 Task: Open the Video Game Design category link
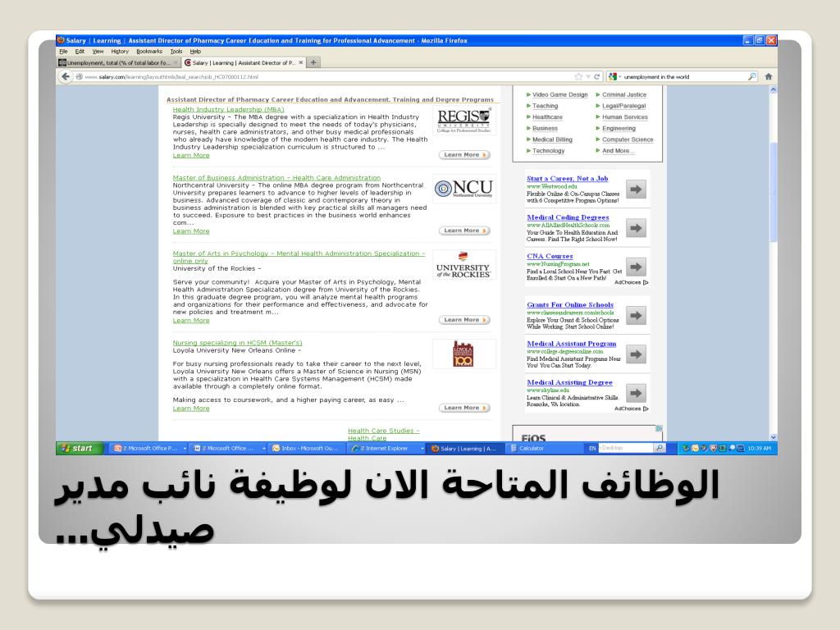pyautogui.click(x=559, y=95)
